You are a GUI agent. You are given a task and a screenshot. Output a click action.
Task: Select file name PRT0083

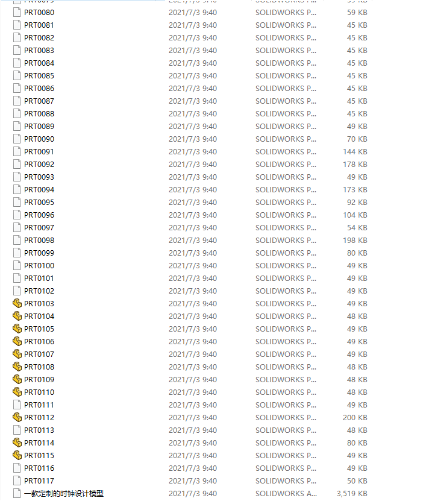(x=39, y=51)
